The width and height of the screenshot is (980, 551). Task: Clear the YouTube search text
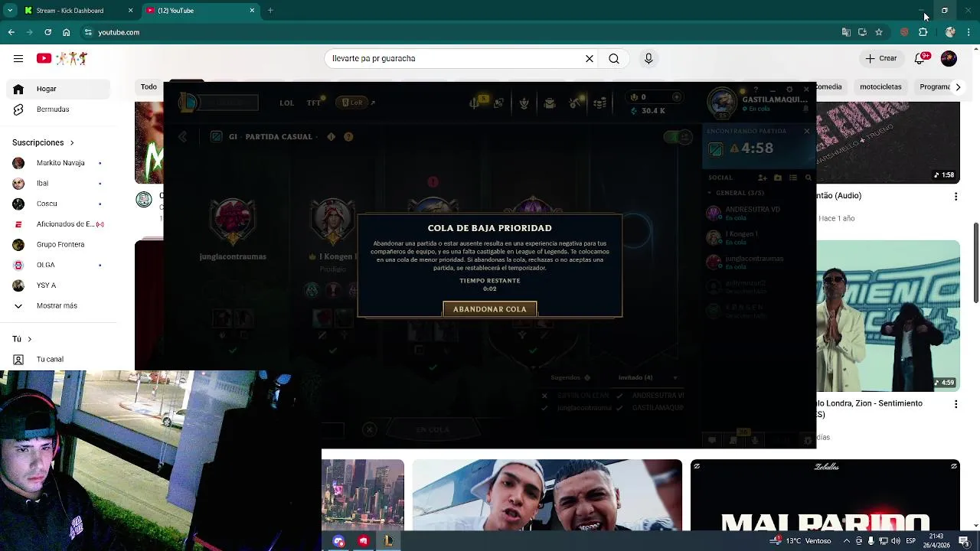(x=590, y=58)
